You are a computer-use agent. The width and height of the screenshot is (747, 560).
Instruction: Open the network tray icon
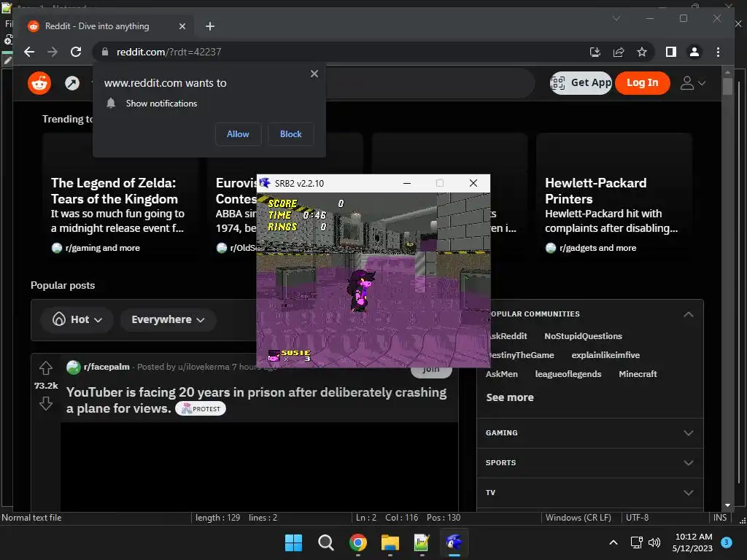(x=636, y=542)
